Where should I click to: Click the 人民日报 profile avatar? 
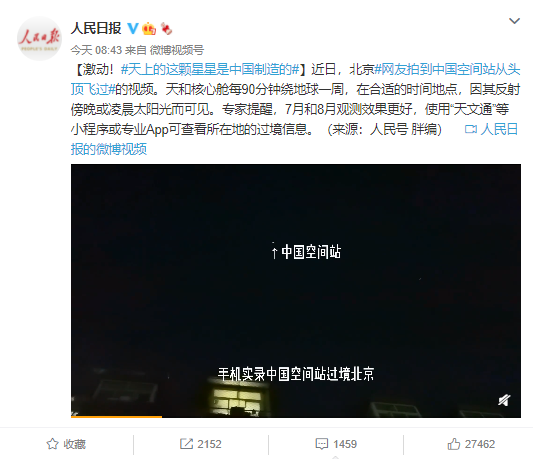click(x=39, y=38)
